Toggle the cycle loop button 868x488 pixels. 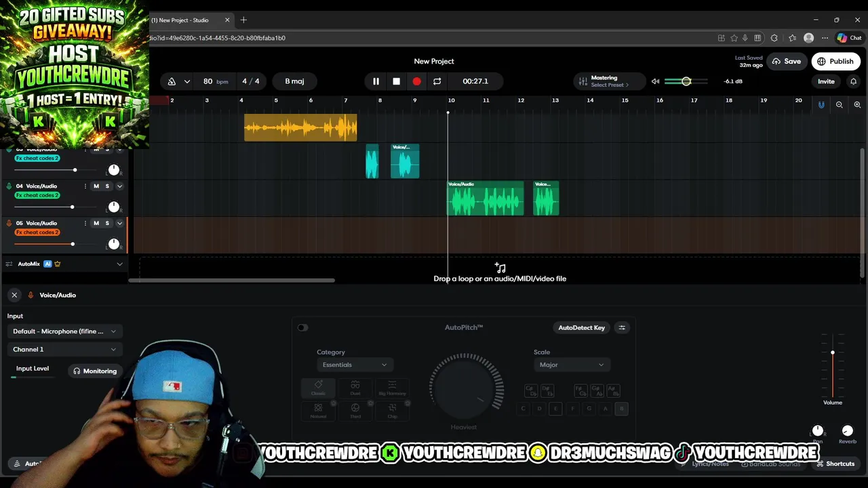point(437,81)
